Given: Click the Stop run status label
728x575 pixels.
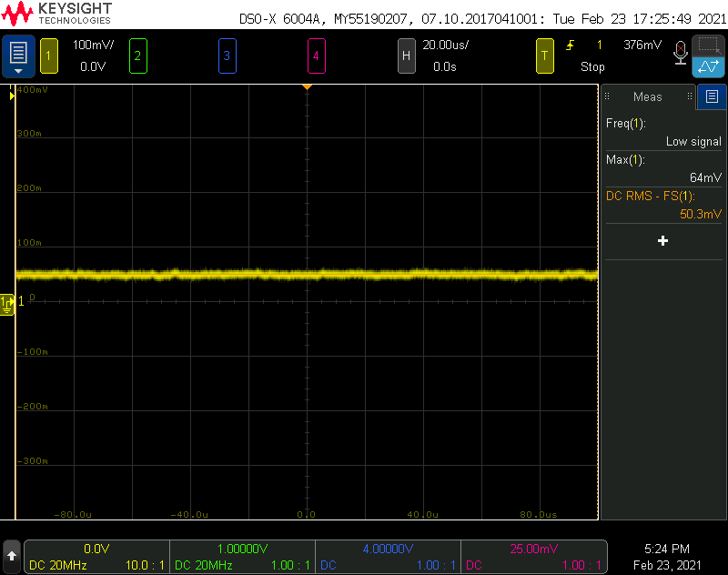Looking at the screenshot, I should coord(592,66).
